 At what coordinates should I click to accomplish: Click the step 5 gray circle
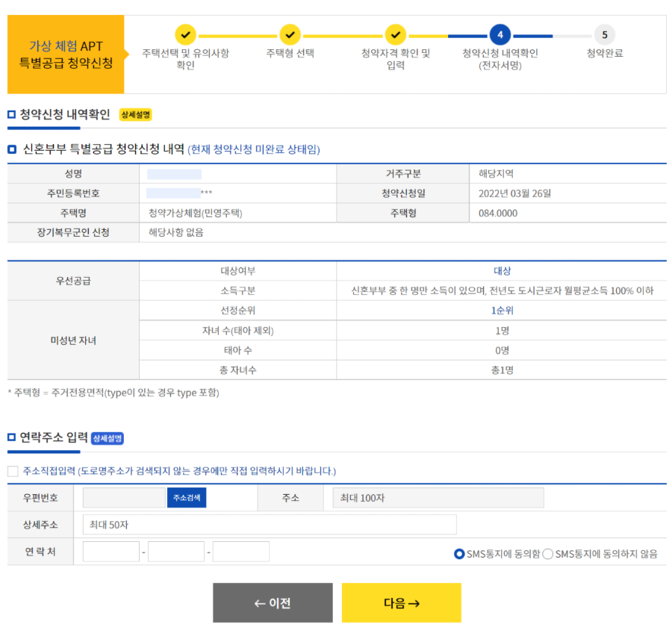tap(605, 35)
